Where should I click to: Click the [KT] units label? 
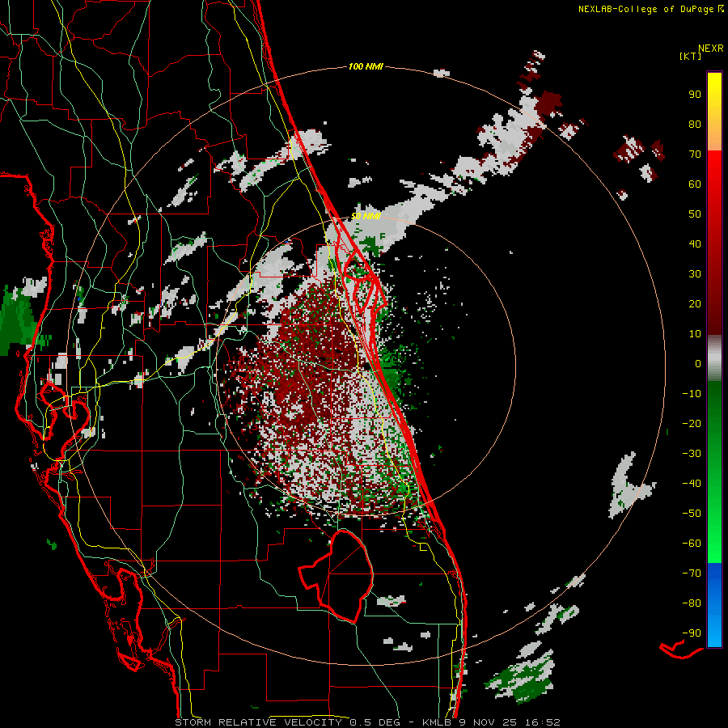coord(691,57)
